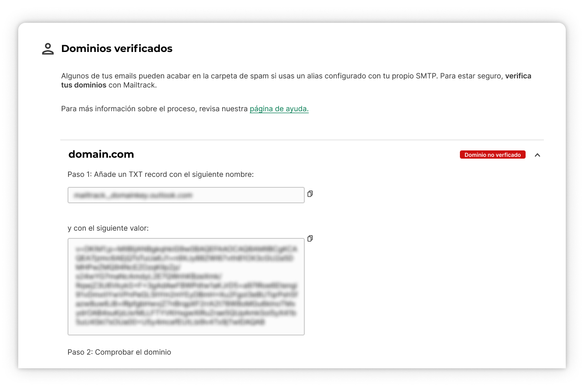Click the Dominios verificados title
The height and width of the screenshot is (392, 584).
click(117, 49)
